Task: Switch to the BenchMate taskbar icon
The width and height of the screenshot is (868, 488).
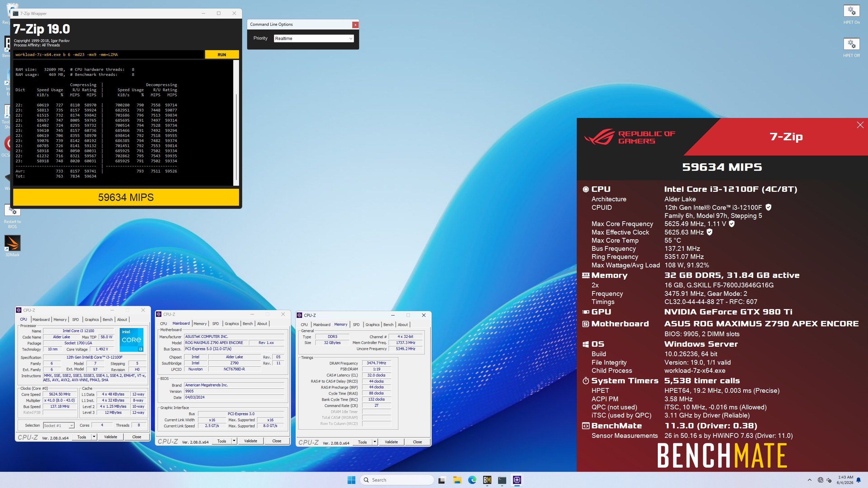Action: [x=487, y=480]
